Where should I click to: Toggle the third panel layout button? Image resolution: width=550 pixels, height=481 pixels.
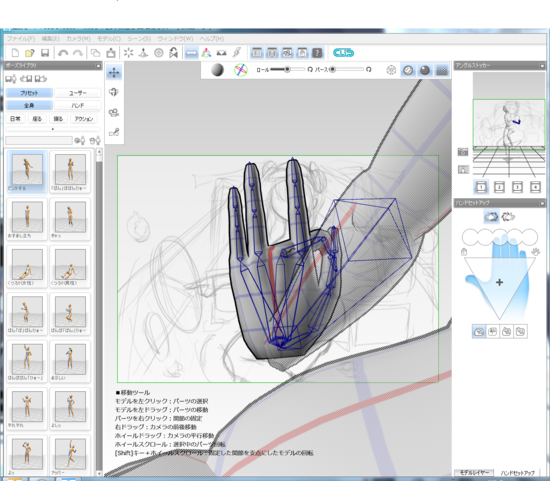tap(287, 53)
